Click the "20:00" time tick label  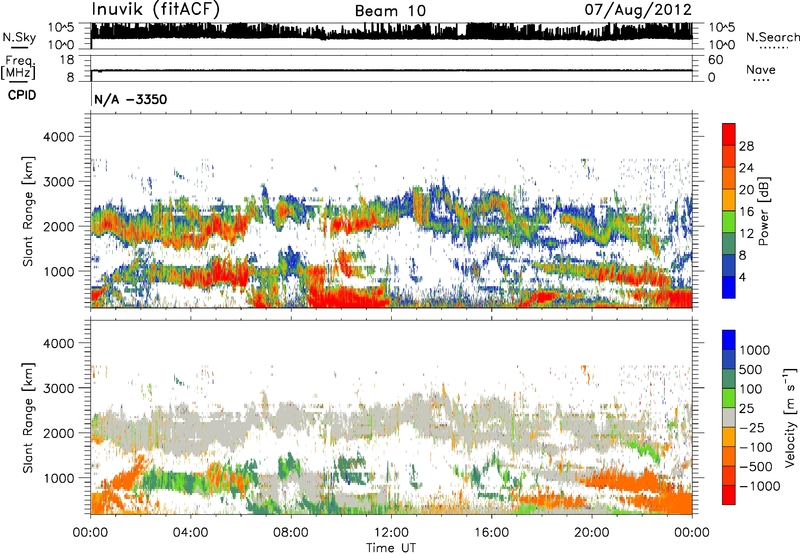[x=592, y=533]
